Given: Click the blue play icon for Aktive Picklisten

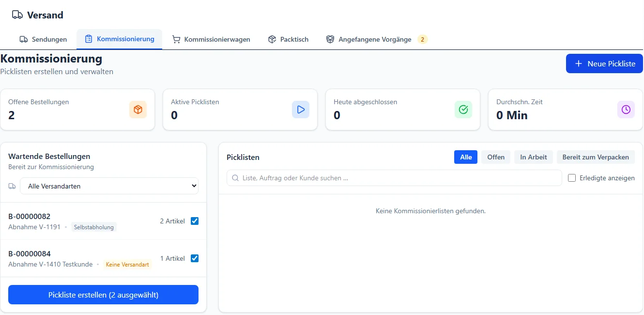Looking at the screenshot, I should tap(301, 110).
